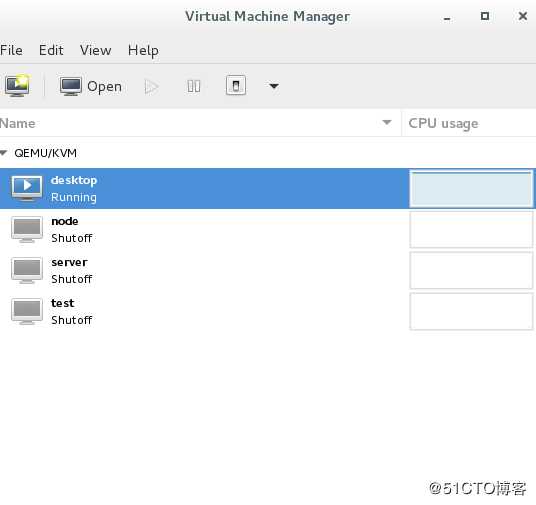The height and width of the screenshot is (505, 536).
Task: Click the server CPU usage graph
Action: pyautogui.click(x=471, y=270)
